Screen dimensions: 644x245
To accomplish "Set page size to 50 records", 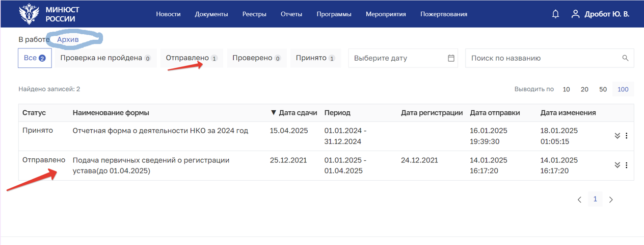I will pos(603,89).
